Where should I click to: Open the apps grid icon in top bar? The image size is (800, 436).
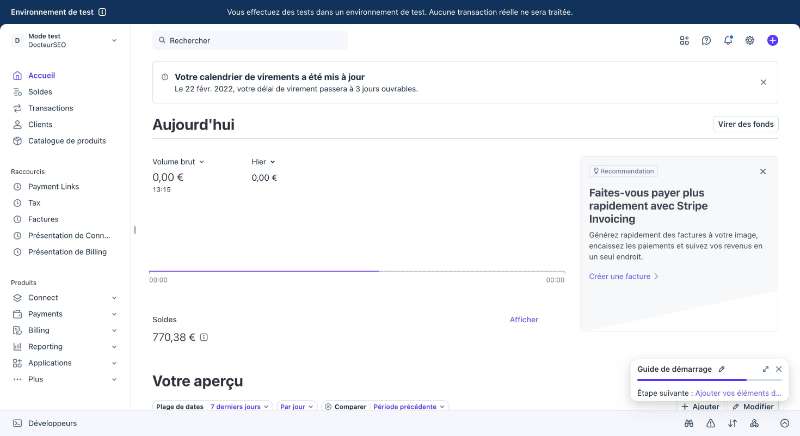684,40
